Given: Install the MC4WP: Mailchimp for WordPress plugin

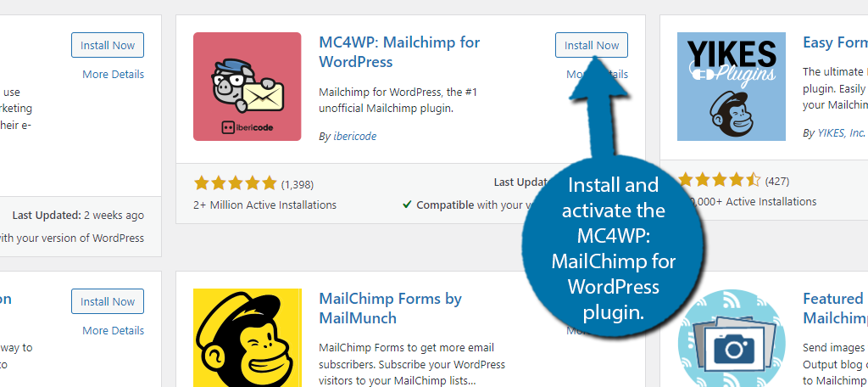Looking at the screenshot, I should click(x=591, y=45).
